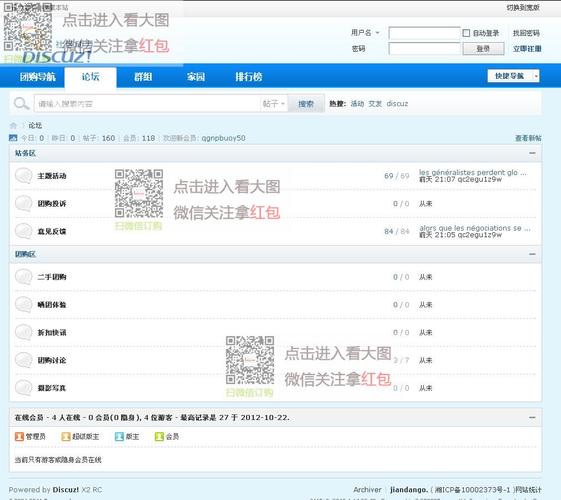This screenshot has width=561, height=500.
Task: Click the Archiver footer link
Action: (367, 490)
